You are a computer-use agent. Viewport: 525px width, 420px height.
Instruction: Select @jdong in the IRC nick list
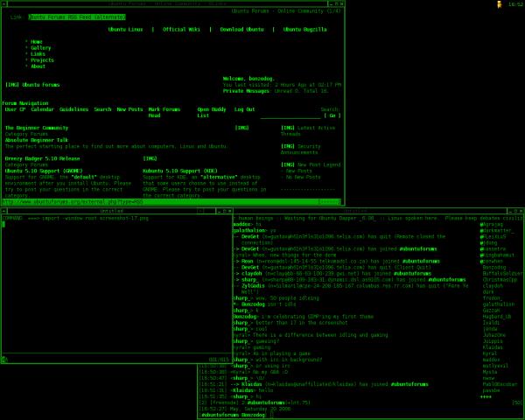coord(488,243)
